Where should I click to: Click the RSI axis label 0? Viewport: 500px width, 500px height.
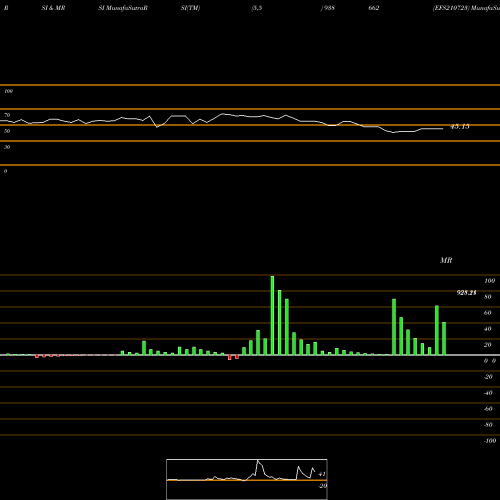point(5,171)
